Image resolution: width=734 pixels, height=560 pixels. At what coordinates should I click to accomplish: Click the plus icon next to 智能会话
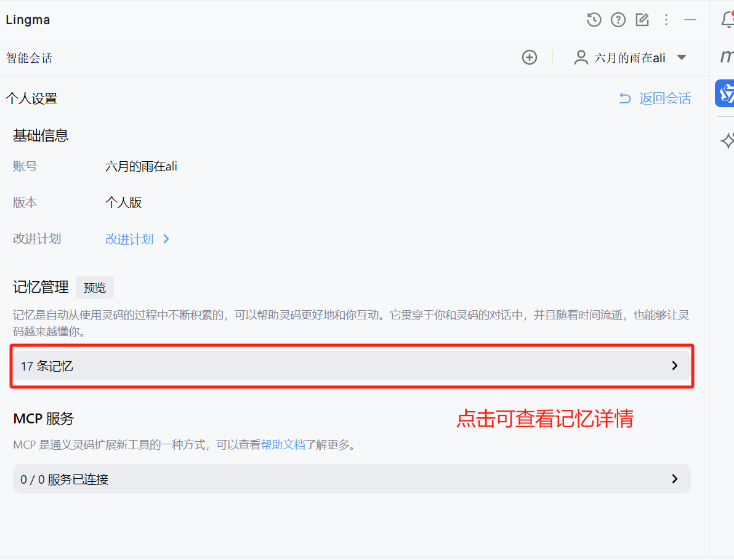pyautogui.click(x=530, y=57)
